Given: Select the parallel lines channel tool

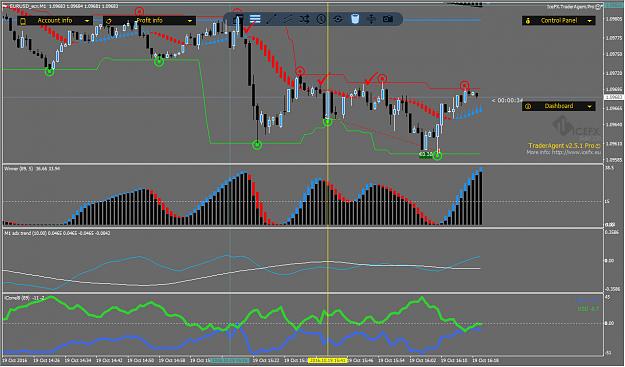Looking at the screenshot, I should [x=288, y=19].
